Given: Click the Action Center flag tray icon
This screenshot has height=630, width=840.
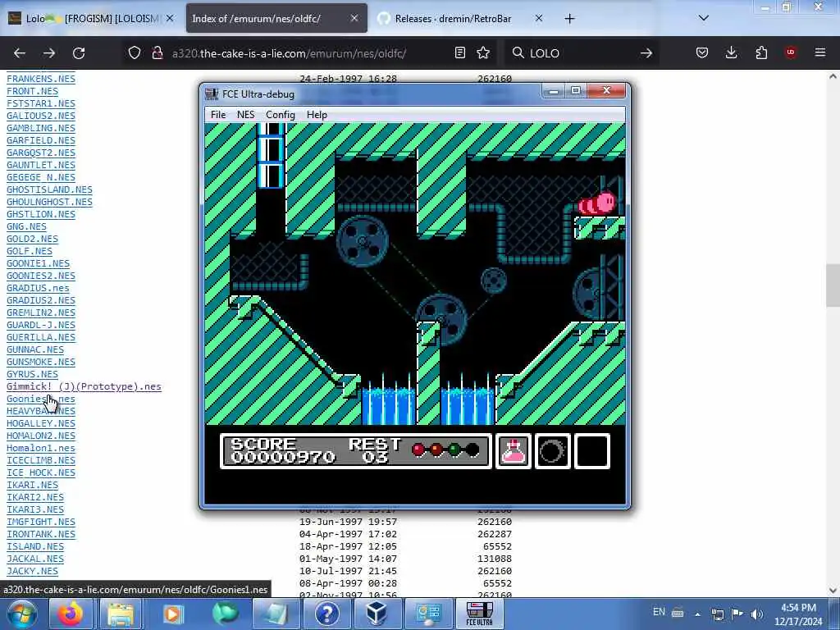Looking at the screenshot, I should (737, 614).
